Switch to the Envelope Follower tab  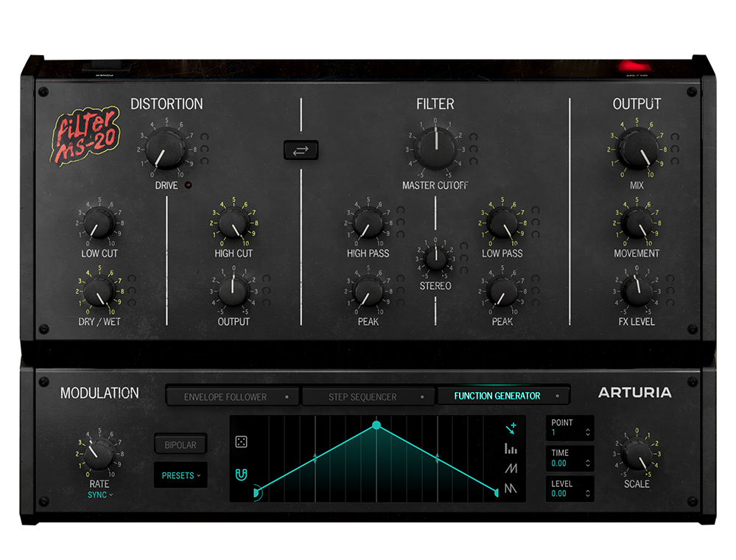[232, 396]
